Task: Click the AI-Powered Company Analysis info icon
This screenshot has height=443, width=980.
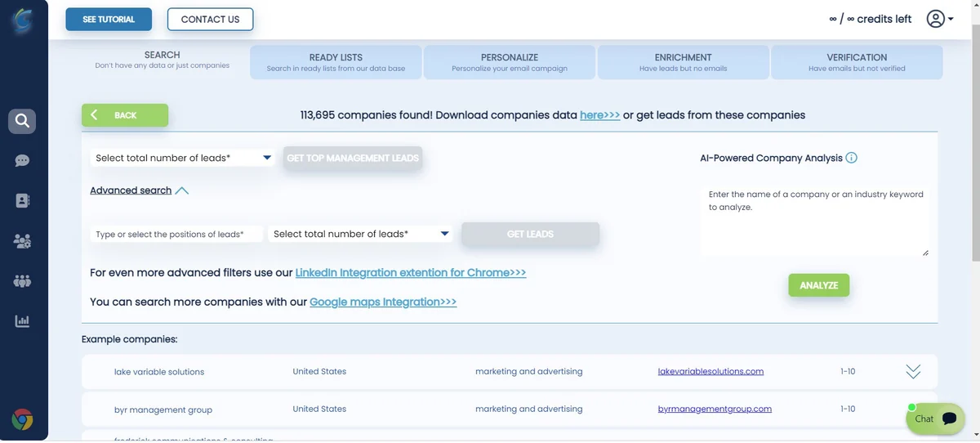Action: (852, 158)
